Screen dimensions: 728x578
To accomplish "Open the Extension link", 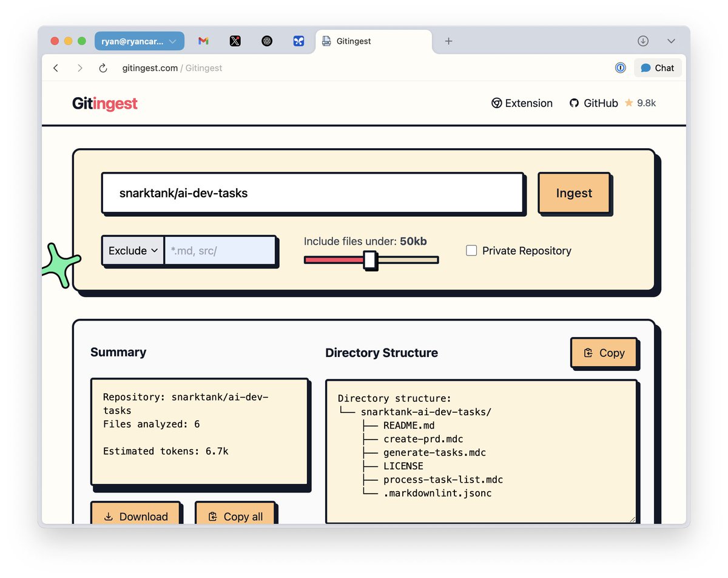I will (x=522, y=103).
